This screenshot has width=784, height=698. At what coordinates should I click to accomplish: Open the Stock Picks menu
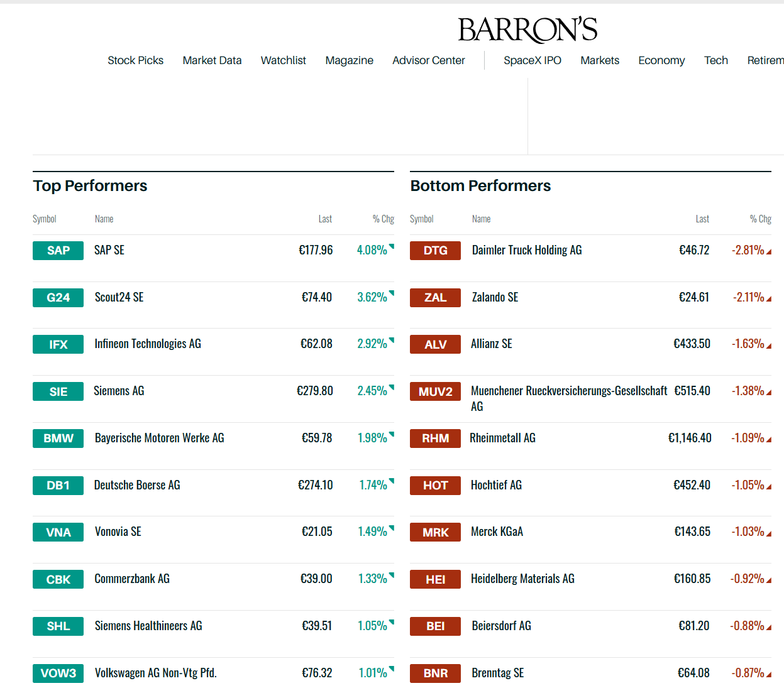click(x=135, y=60)
